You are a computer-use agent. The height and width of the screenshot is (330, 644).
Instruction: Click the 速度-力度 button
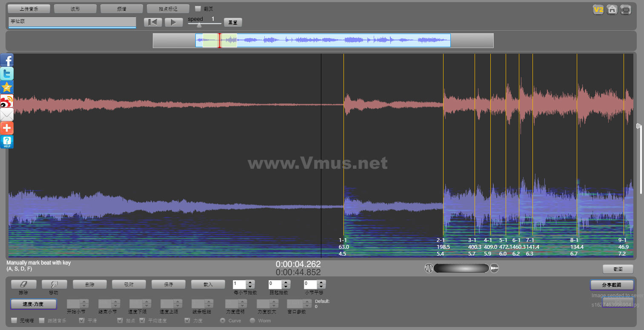(33, 304)
